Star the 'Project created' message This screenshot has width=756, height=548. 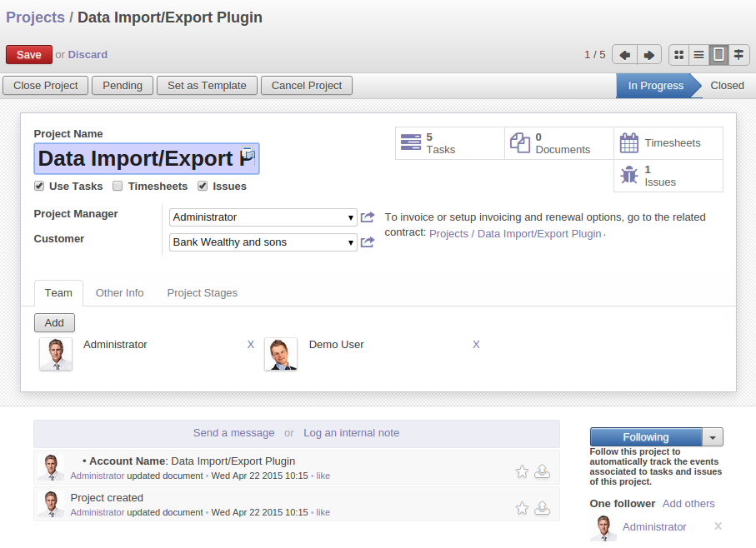[x=522, y=508]
